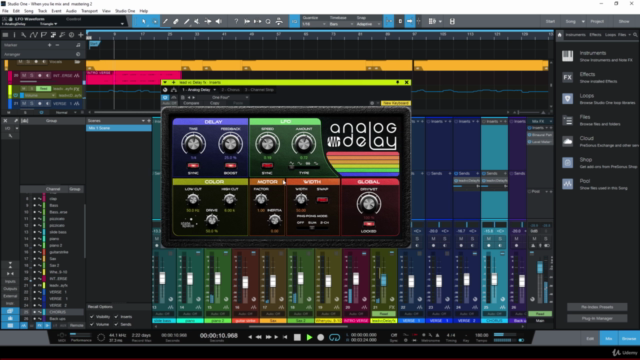This screenshot has width=640, height=360.
Task: Select the Mute tool in toolbar
Action: point(197,21)
